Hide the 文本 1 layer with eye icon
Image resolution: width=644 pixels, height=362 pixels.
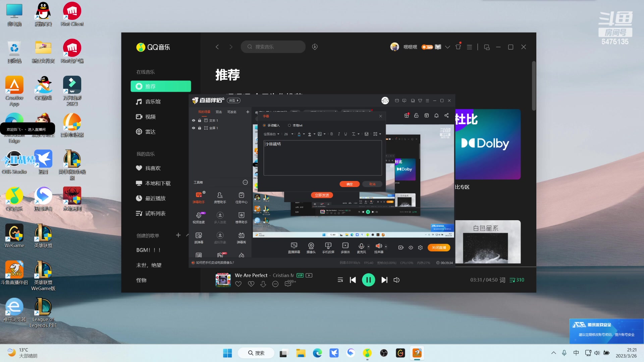point(194,120)
